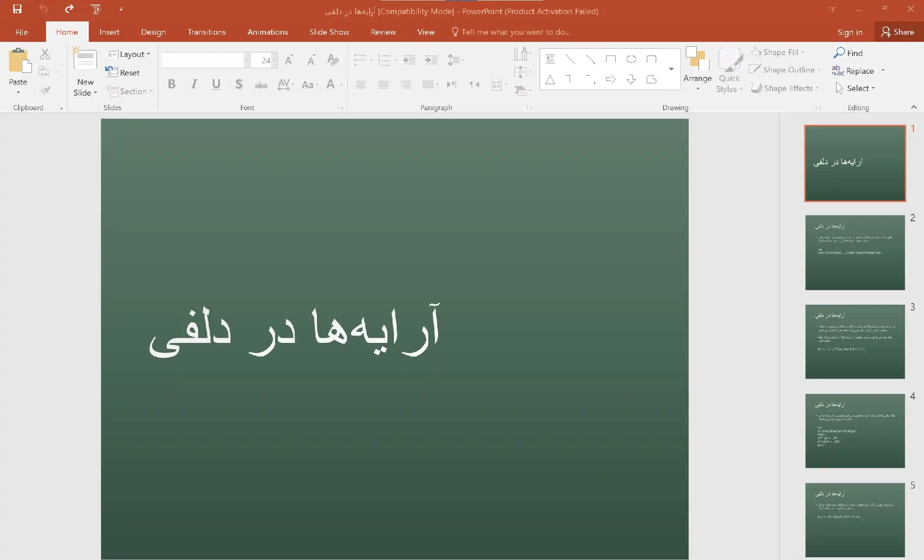This screenshot has width=924, height=560.
Task: Toggle Underline formatting
Action: 216,84
